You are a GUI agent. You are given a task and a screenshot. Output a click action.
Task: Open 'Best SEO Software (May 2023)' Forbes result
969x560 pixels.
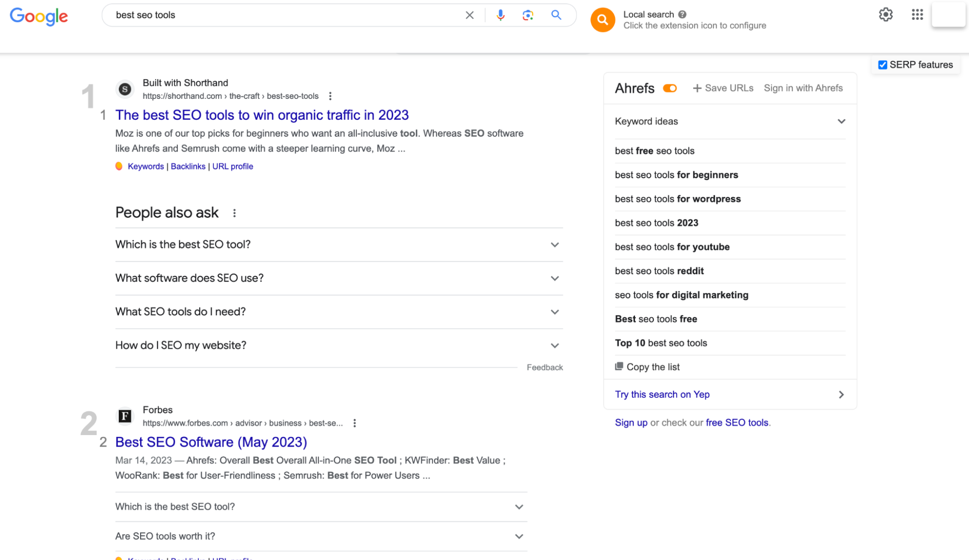211,442
